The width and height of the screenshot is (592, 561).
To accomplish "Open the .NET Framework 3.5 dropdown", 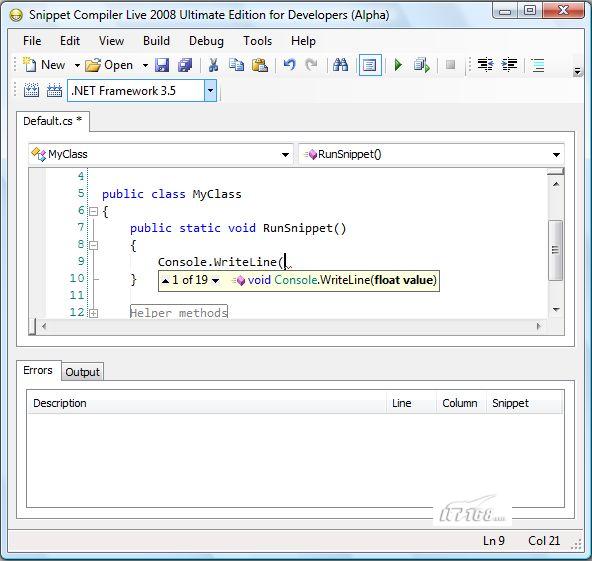I will click(210, 91).
